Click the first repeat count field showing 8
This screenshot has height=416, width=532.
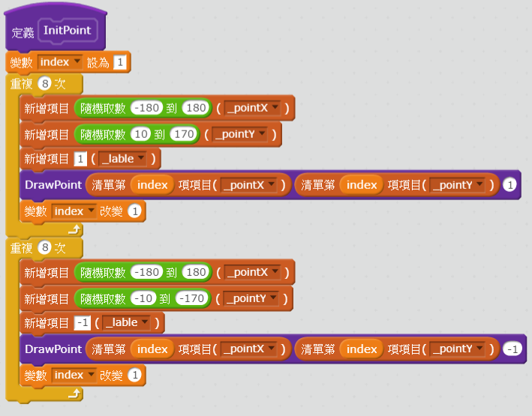point(44,83)
